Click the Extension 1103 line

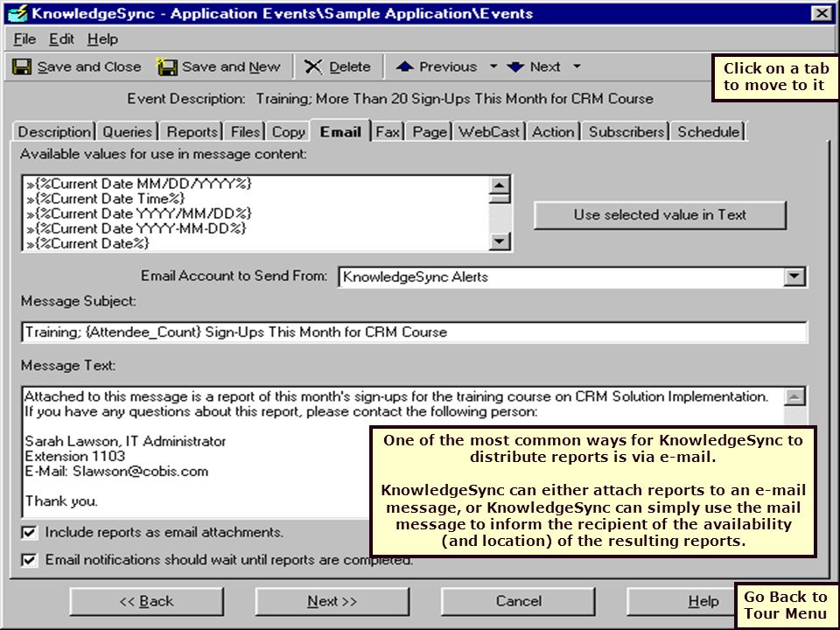click(x=75, y=457)
